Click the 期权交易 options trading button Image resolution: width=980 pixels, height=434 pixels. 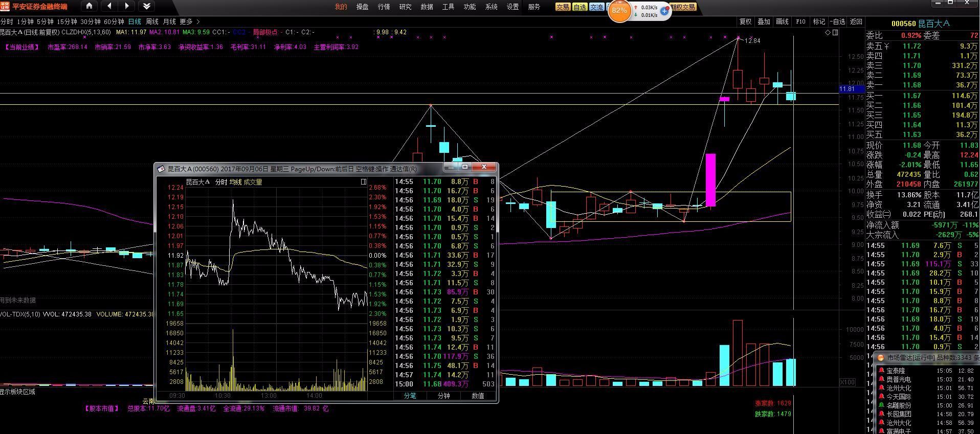(x=683, y=7)
